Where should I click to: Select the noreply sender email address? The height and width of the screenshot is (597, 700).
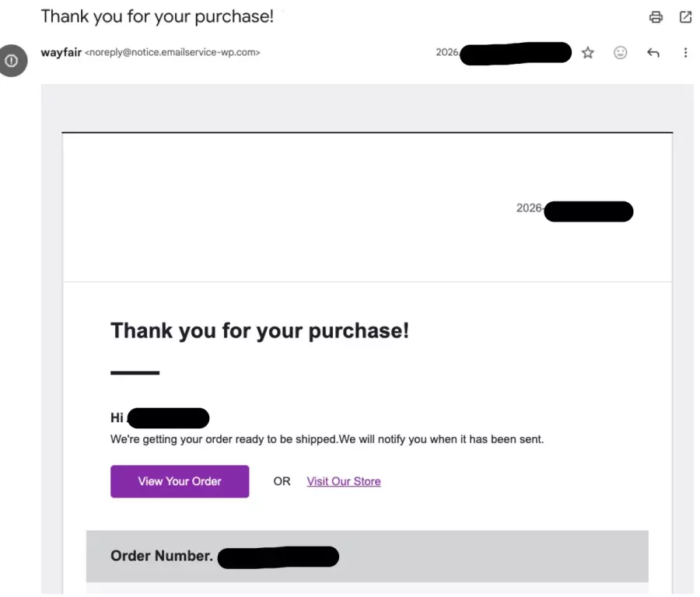172,53
